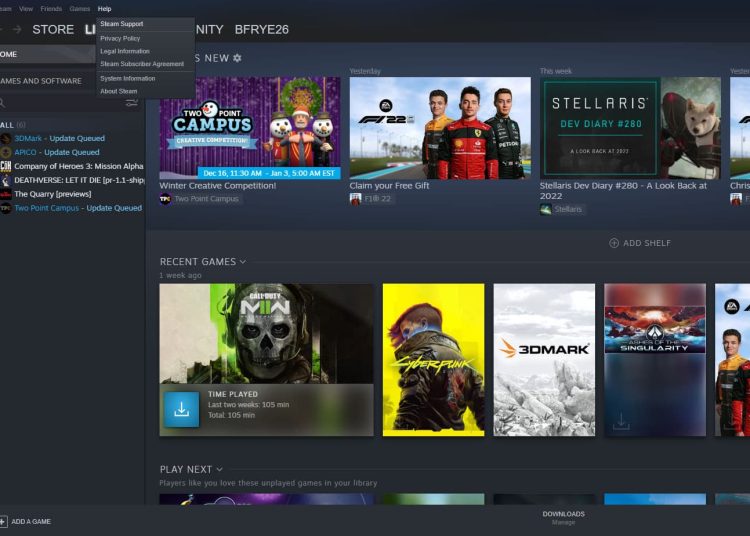Open Stellaris Dev Diary #280 headline
The height and width of the screenshot is (536, 750).
point(623,191)
